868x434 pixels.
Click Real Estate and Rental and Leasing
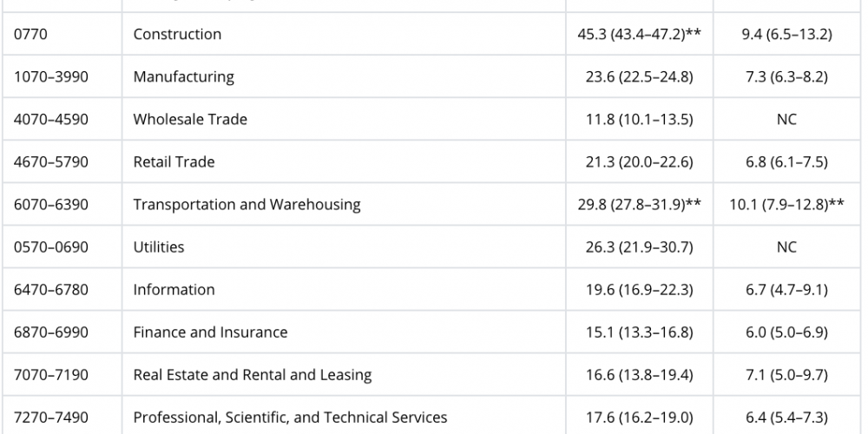point(252,375)
